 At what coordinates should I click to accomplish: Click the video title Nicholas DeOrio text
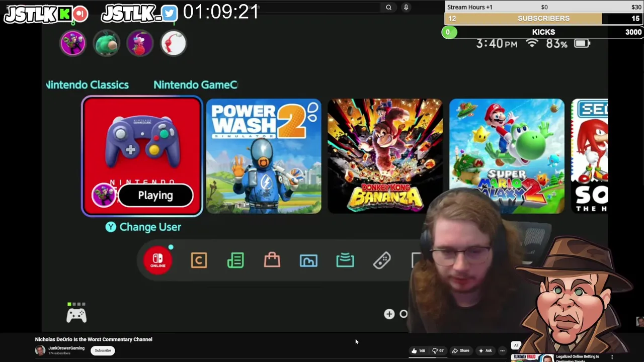coord(94,339)
